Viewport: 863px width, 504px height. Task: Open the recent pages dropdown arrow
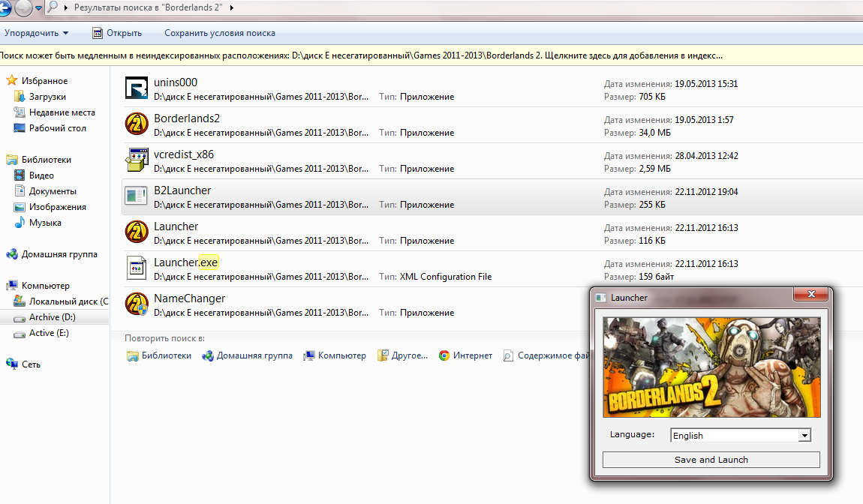tap(38, 7)
